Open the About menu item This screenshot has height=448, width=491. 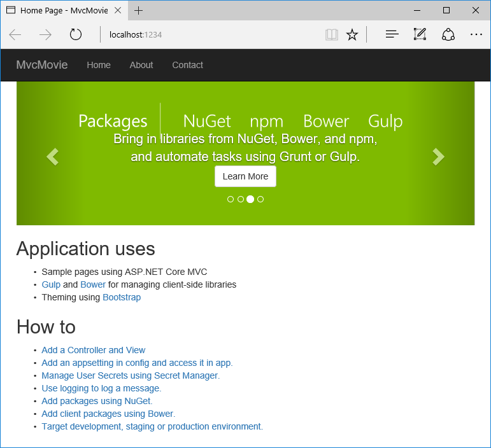point(141,65)
